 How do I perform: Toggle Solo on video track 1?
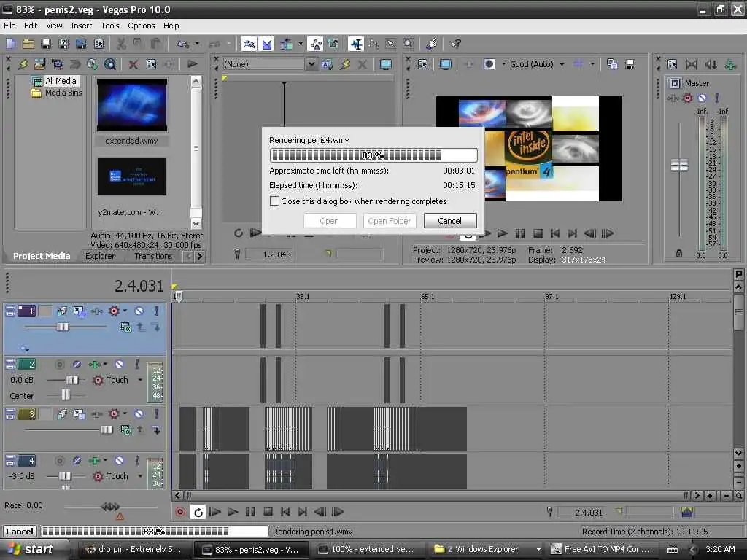click(156, 311)
